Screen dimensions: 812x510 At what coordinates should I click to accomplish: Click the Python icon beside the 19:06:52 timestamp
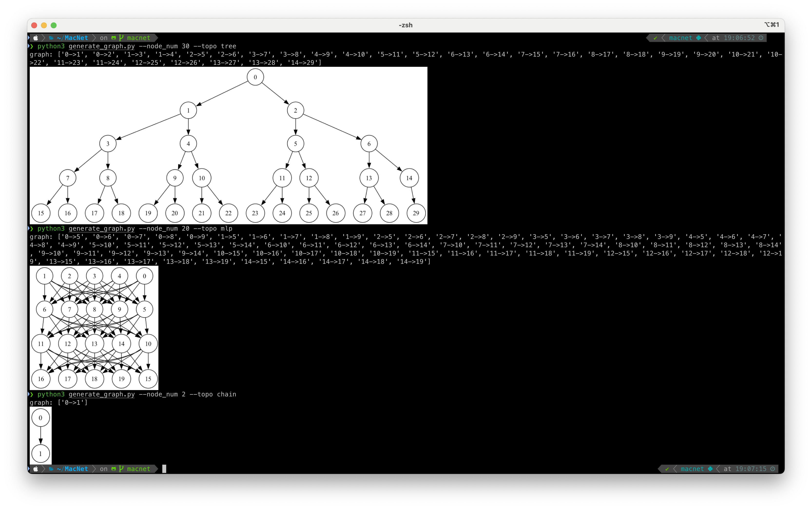pyautogui.click(x=698, y=38)
